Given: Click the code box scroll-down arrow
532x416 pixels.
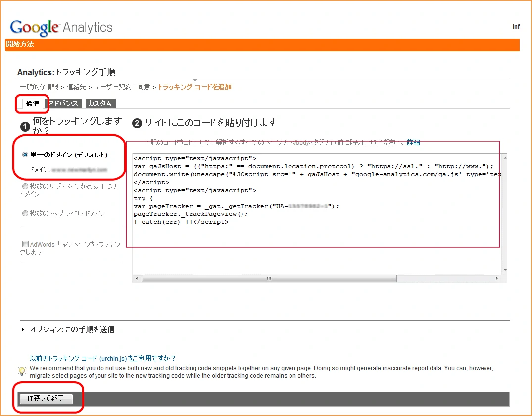Looking at the screenshot, I should 505,270.
